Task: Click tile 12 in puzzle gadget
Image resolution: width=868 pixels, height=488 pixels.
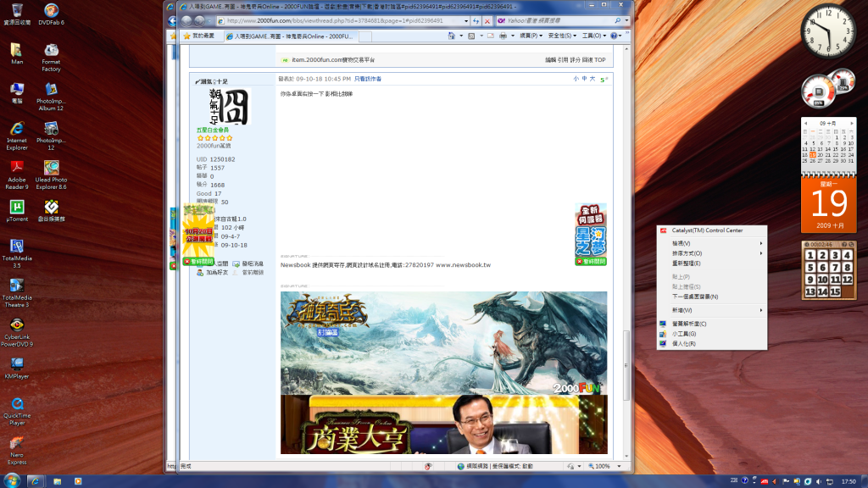Action: click(x=847, y=280)
